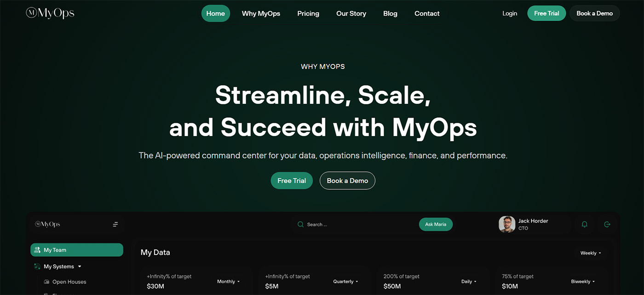
Task: Click the My Systems globe icon
Action: click(37, 267)
